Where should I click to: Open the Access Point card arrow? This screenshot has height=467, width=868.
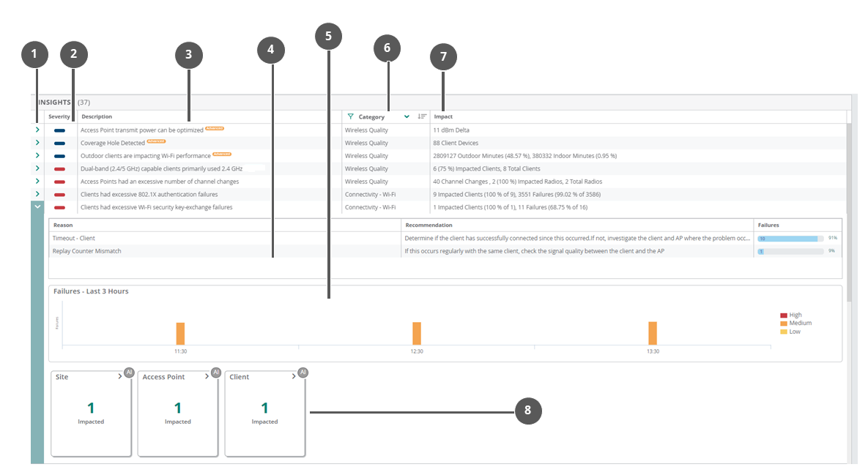click(x=207, y=376)
